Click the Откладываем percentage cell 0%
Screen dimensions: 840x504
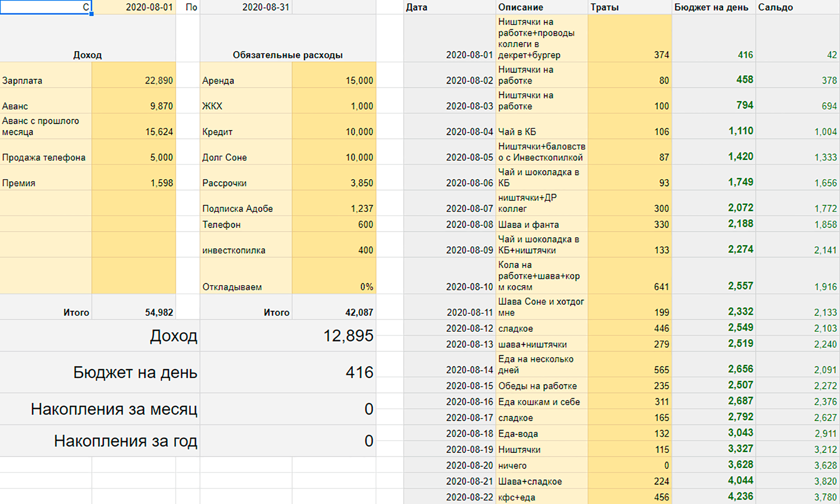[334, 276]
